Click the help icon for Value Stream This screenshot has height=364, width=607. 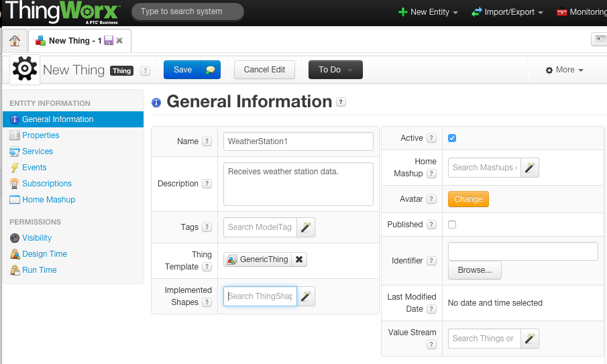(x=431, y=345)
